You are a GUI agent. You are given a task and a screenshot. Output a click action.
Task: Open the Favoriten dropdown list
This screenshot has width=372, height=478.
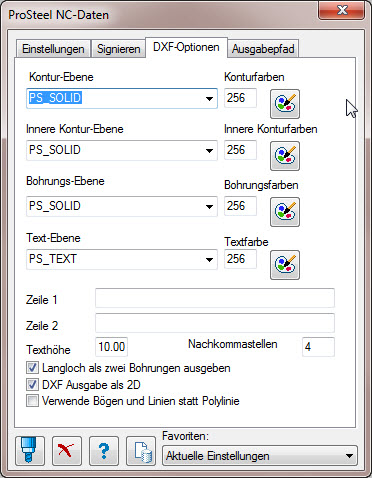coord(260,455)
